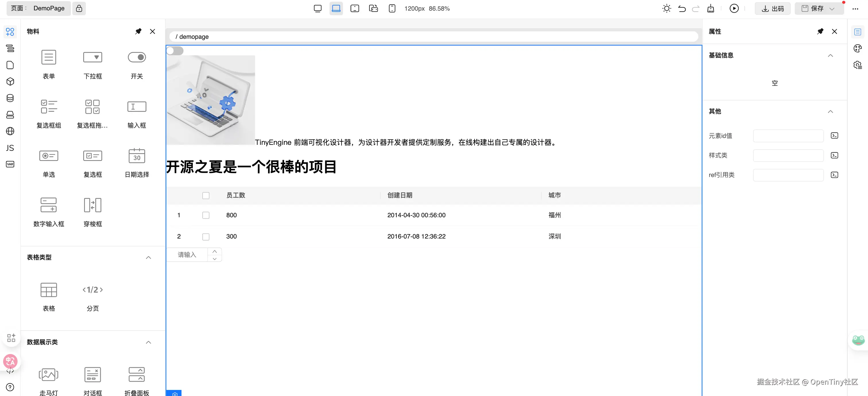868x396 pixels.
Task: Click the undo arrow in the top toolbar
Action: pos(682,8)
